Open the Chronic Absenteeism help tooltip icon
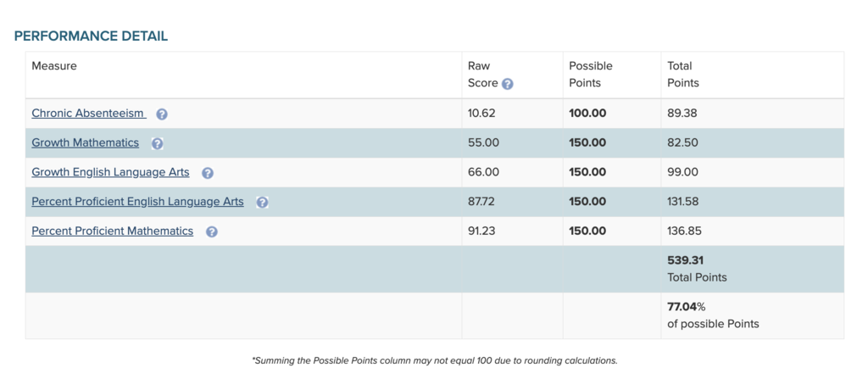Screen dimensions: 868x379 click(162, 114)
